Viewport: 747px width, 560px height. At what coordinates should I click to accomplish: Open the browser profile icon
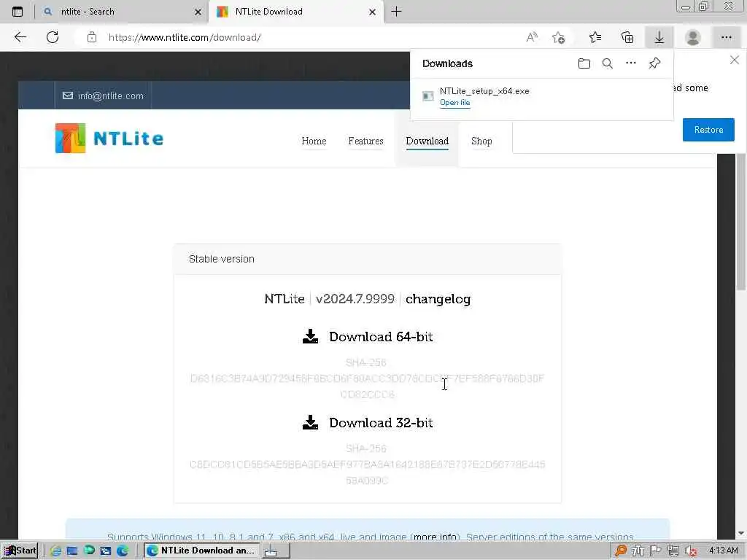pyautogui.click(x=693, y=37)
